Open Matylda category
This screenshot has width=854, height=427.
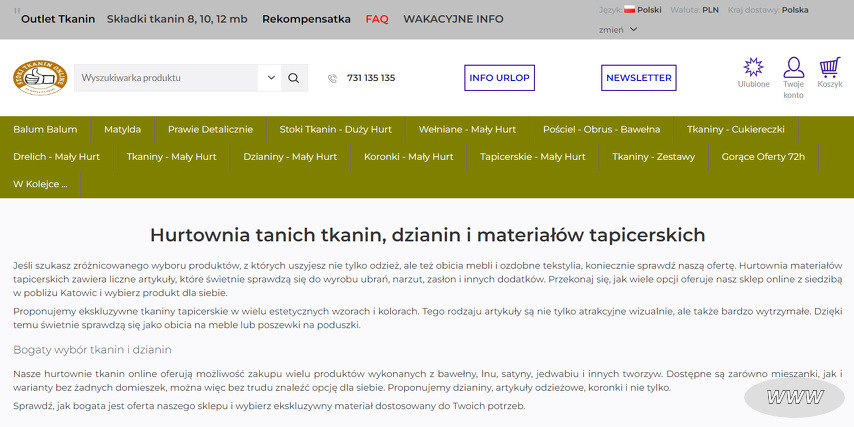click(x=123, y=130)
